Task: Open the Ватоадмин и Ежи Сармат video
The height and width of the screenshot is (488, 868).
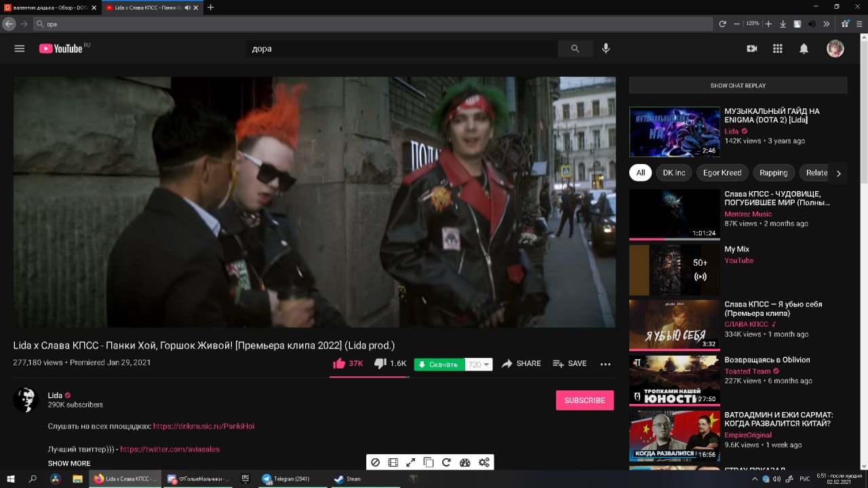Action: [x=778, y=420]
